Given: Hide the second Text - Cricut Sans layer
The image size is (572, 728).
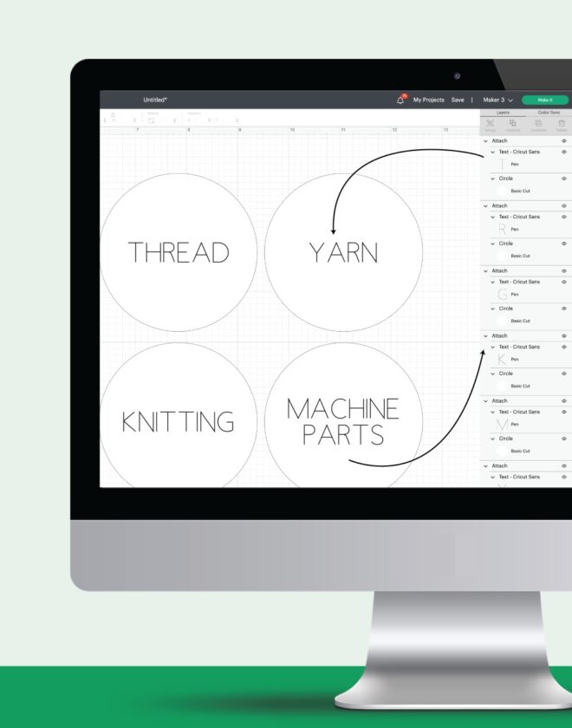Looking at the screenshot, I should [564, 217].
